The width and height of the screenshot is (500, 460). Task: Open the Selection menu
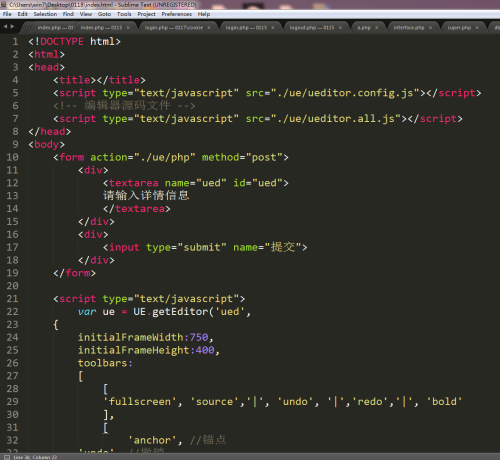pyautogui.click(x=45, y=14)
